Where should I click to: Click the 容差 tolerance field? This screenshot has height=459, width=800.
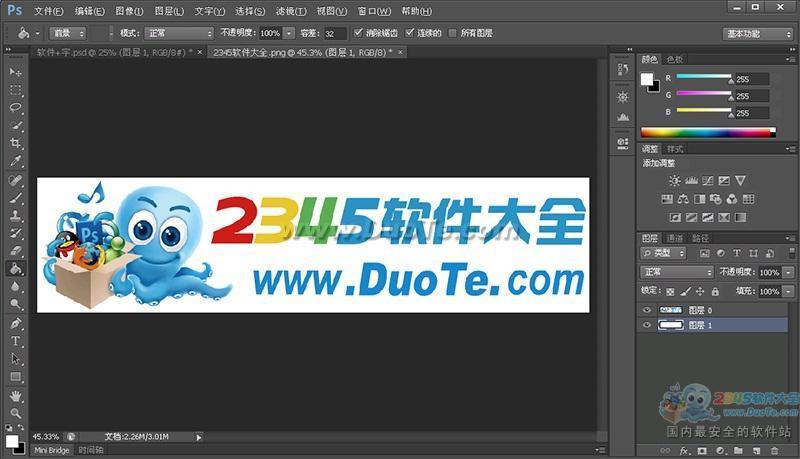pyautogui.click(x=335, y=34)
